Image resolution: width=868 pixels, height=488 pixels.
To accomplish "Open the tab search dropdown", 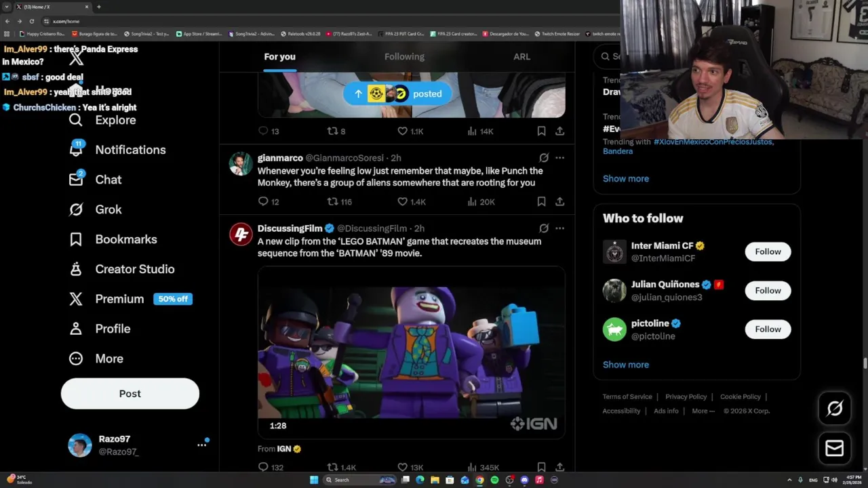I will [7, 7].
